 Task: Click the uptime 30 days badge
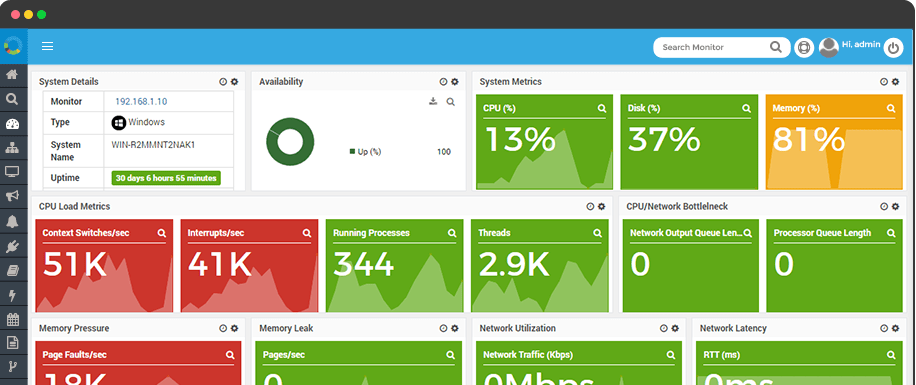coord(166,178)
